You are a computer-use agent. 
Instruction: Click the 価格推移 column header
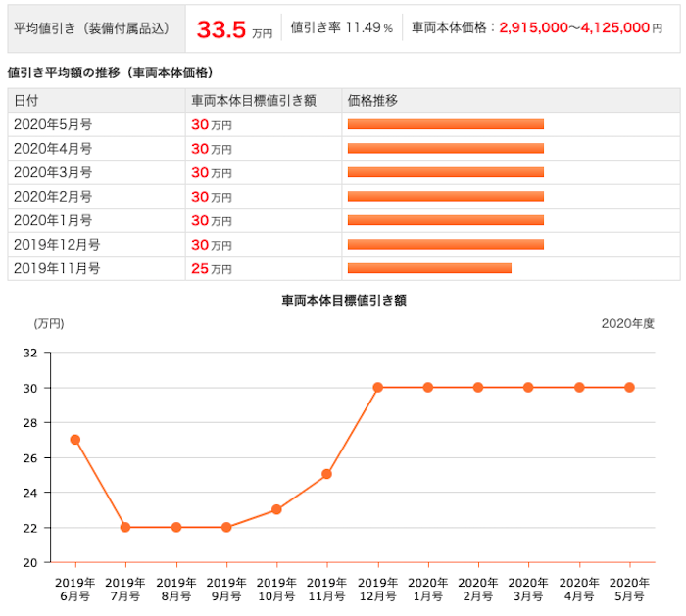point(372,101)
